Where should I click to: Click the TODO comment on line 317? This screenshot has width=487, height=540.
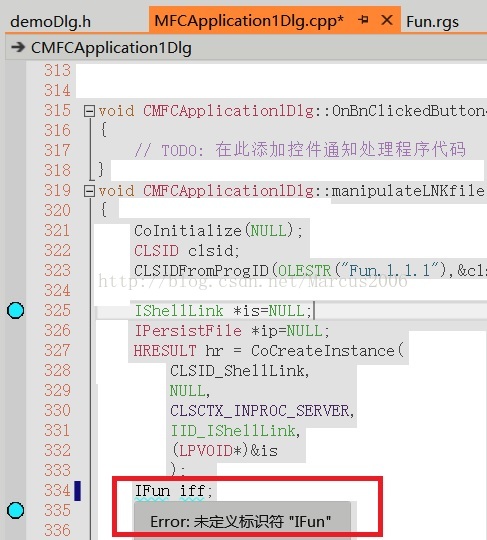point(300,150)
